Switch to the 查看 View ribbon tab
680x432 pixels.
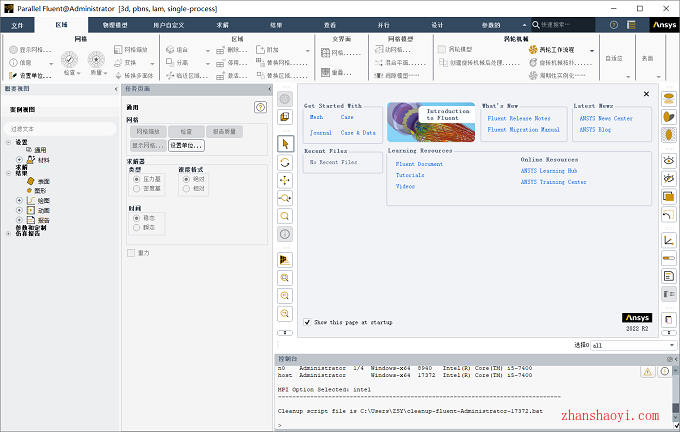coord(330,25)
